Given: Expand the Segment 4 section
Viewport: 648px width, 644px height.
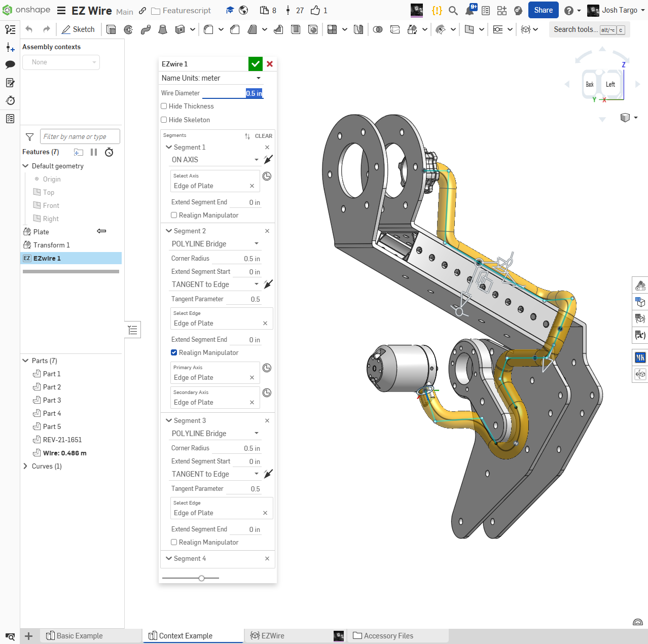Looking at the screenshot, I should pos(169,558).
